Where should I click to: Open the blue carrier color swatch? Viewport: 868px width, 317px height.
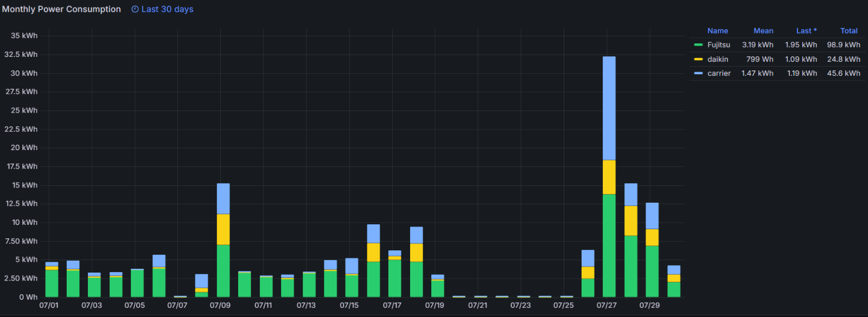[x=698, y=73]
